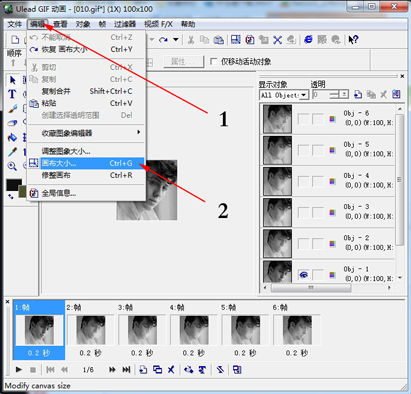Viewport: 411px width, 394px height.
Task: Click the last frame button
Action: point(126,369)
